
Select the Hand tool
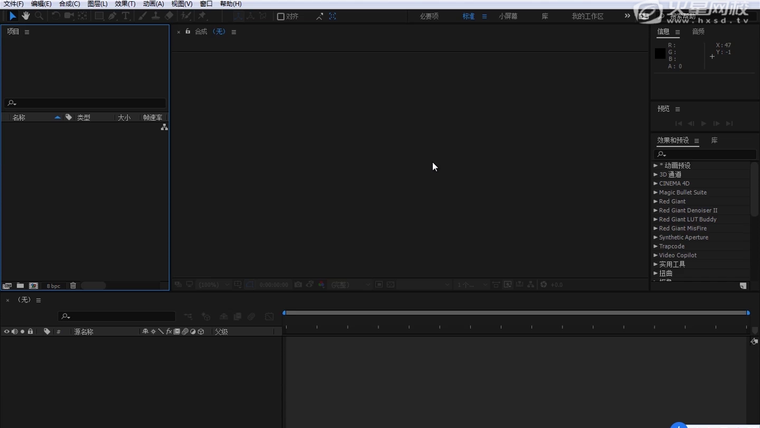point(26,16)
